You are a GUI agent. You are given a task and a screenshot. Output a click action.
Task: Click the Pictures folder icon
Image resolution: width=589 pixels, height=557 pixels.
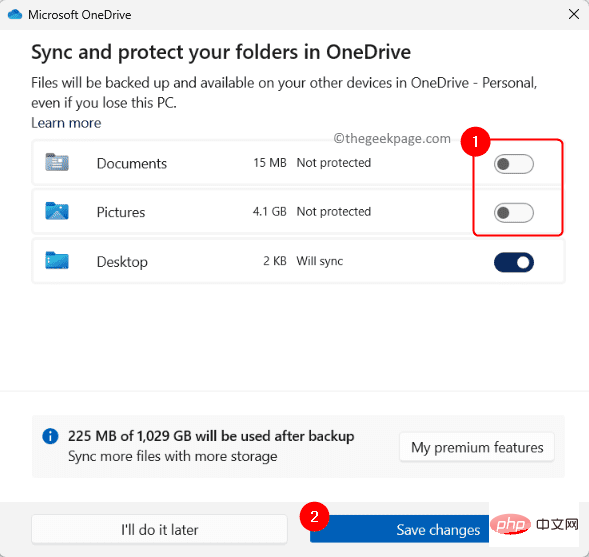pos(57,211)
